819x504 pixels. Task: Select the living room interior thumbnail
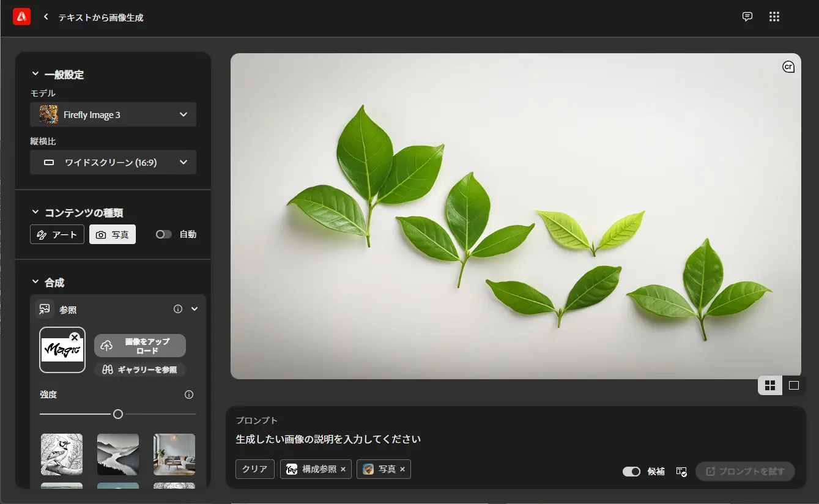pos(174,454)
